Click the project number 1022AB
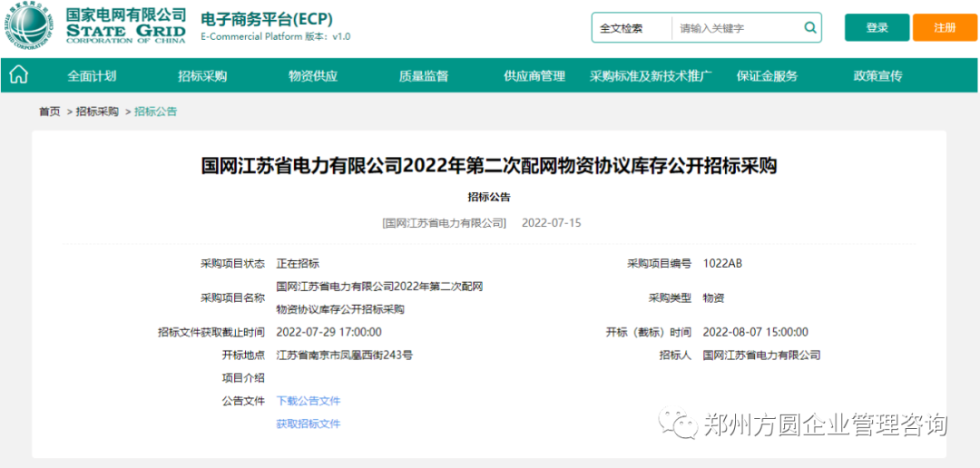This screenshot has width=980, height=468. (722, 264)
